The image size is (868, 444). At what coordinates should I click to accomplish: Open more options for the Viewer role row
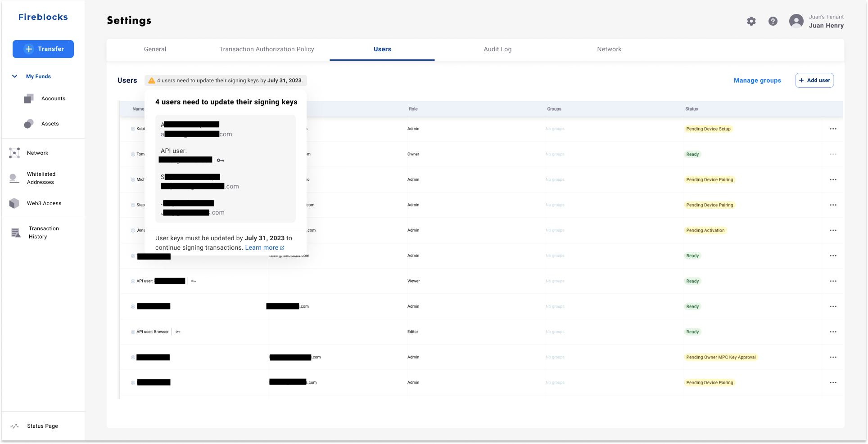tap(833, 281)
